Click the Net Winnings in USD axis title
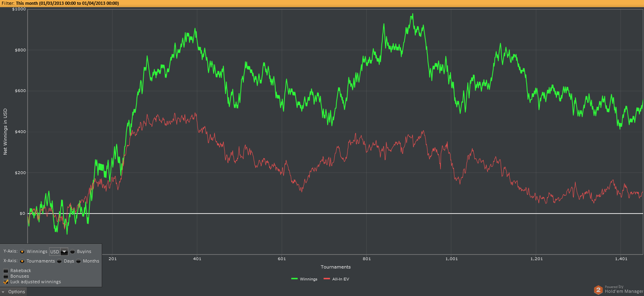 point(5,131)
